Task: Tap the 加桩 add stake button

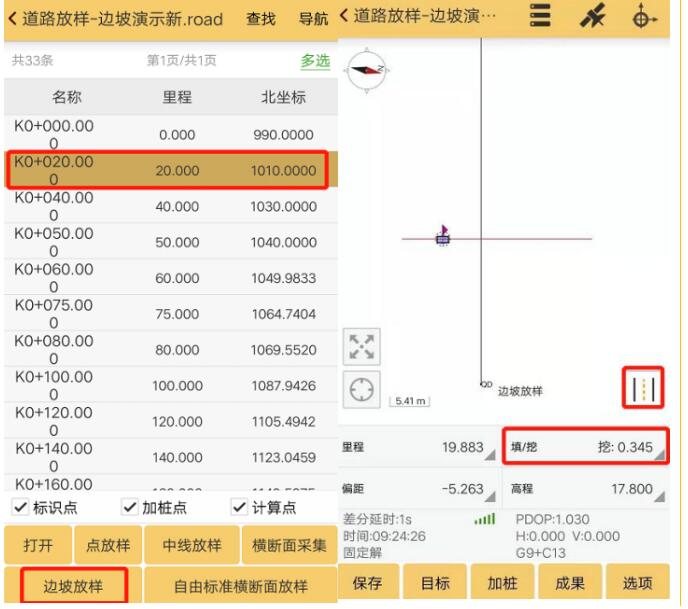Action: click(502, 583)
